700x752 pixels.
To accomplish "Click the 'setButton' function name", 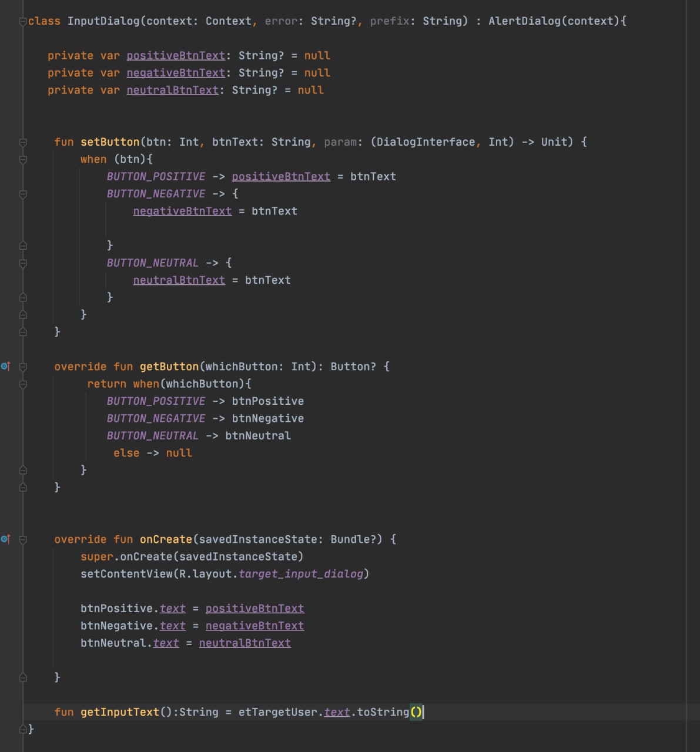I will pos(110,142).
